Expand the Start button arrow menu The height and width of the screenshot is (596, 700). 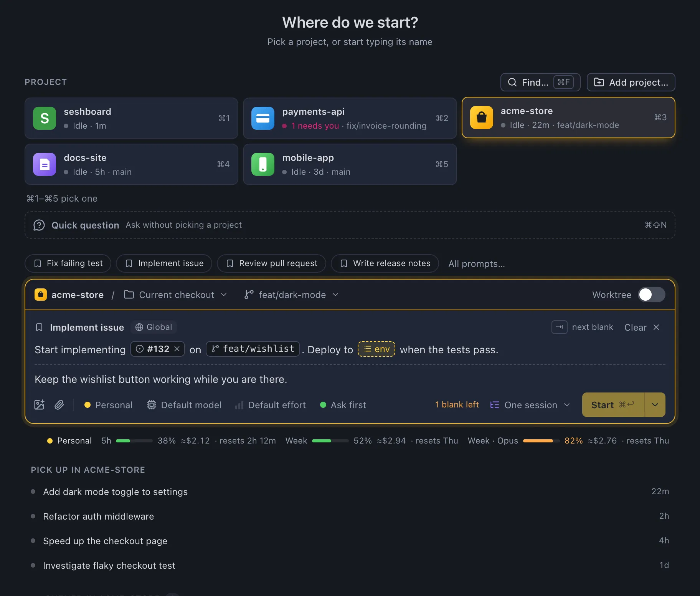point(655,405)
